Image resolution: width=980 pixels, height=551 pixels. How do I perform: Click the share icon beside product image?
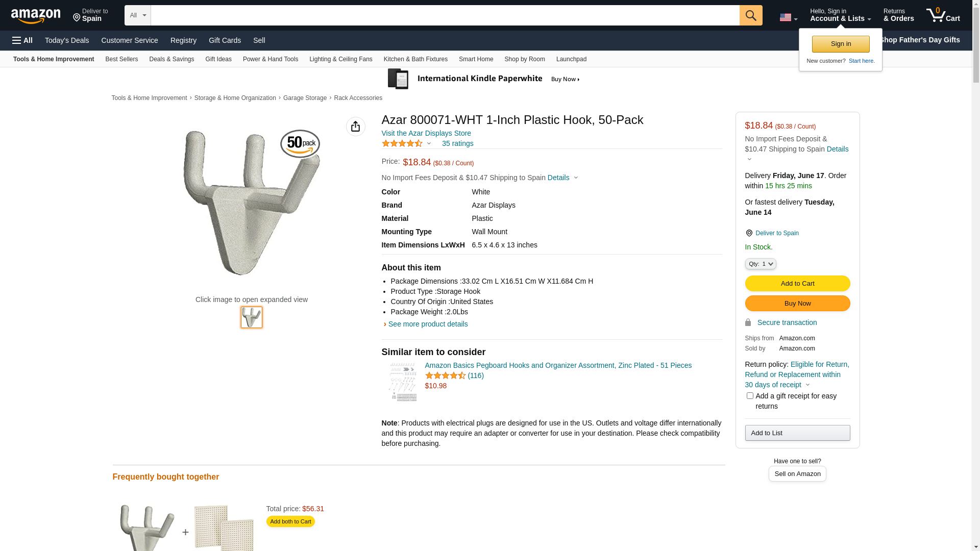pos(355,127)
